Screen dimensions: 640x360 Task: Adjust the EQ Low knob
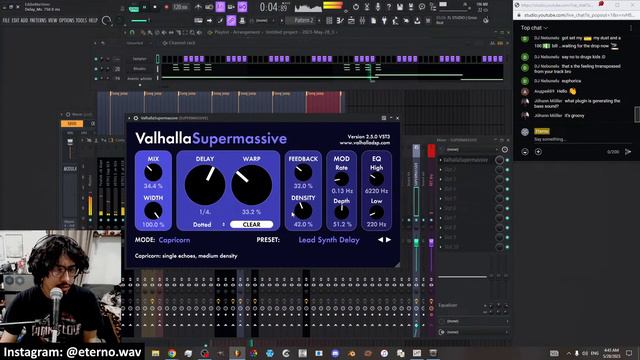(x=376, y=212)
